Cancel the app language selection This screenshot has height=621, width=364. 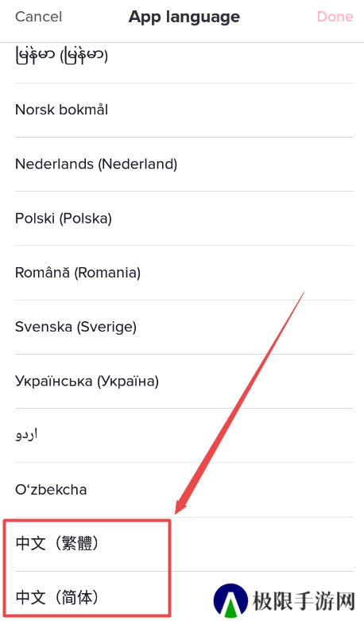[x=38, y=17]
